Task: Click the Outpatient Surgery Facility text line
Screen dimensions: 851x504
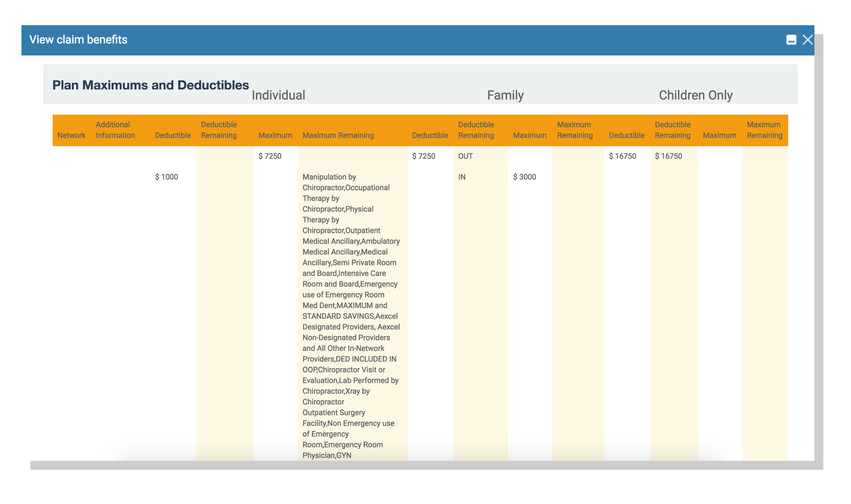Action: [x=333, y=413]
